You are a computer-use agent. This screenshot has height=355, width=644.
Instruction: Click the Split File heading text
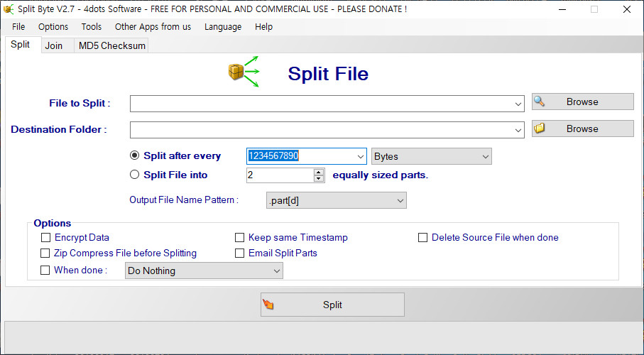(328, 74)
